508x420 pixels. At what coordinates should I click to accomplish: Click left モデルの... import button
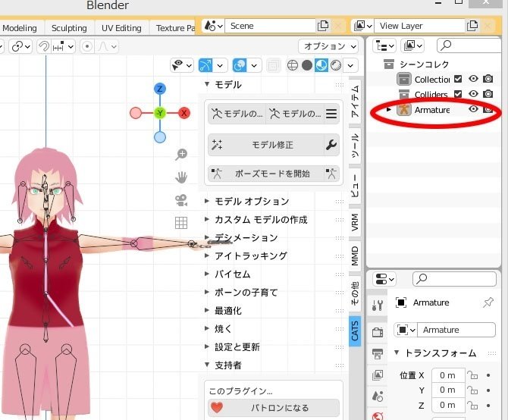[237, 114]
